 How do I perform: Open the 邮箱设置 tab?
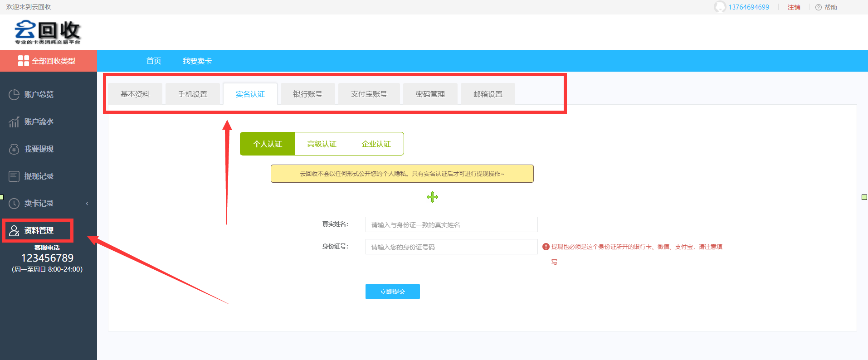coord(488,94)
